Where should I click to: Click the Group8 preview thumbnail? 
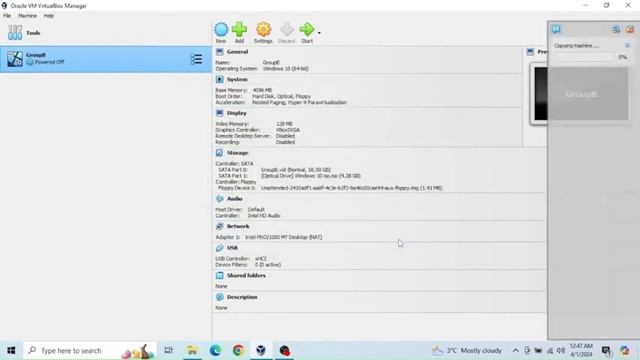pos(582,94)
